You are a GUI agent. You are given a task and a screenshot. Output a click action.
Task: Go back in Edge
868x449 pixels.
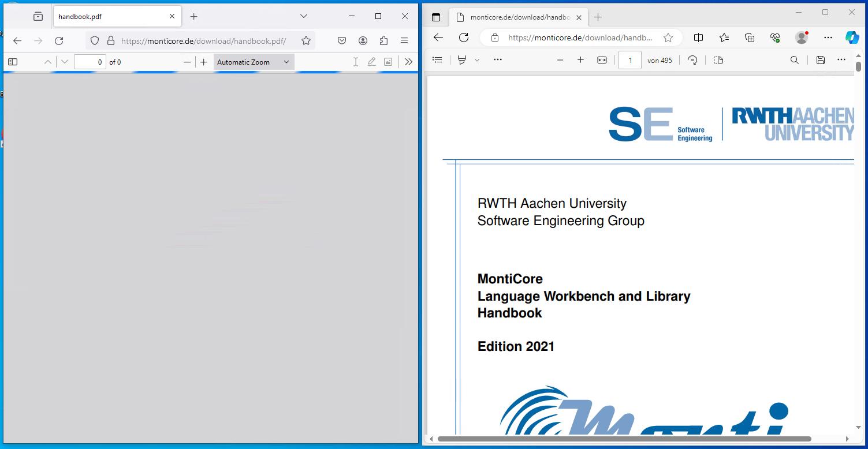click(438, 38)
